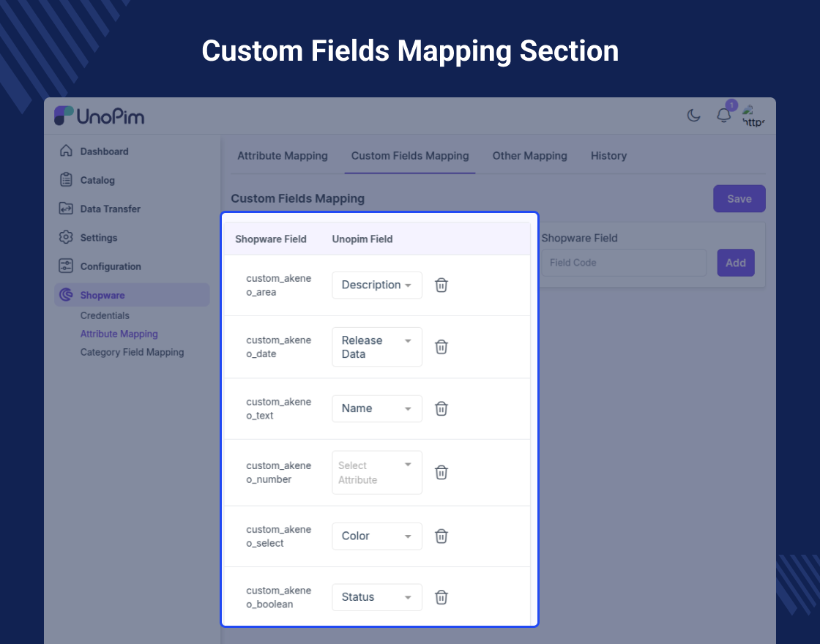Viewport: 820px width, 644px height.
Task: Click the Custom Fields Mapping section heading
Action: click(297, 198)
